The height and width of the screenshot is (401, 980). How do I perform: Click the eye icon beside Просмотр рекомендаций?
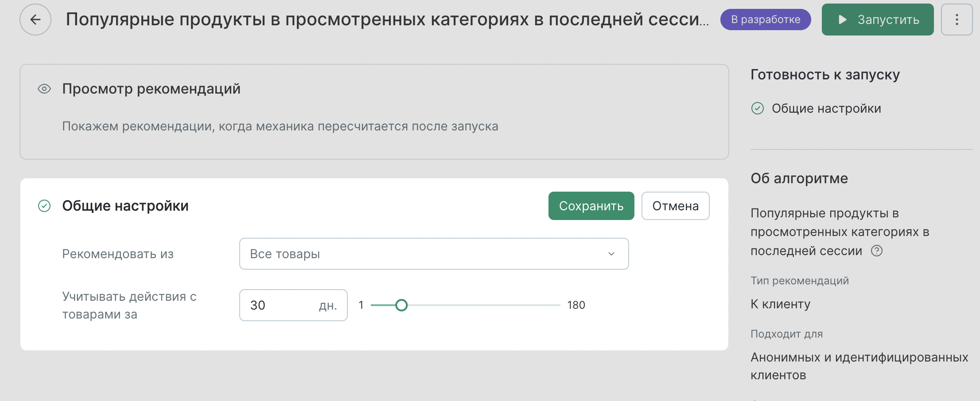point(44,89)
